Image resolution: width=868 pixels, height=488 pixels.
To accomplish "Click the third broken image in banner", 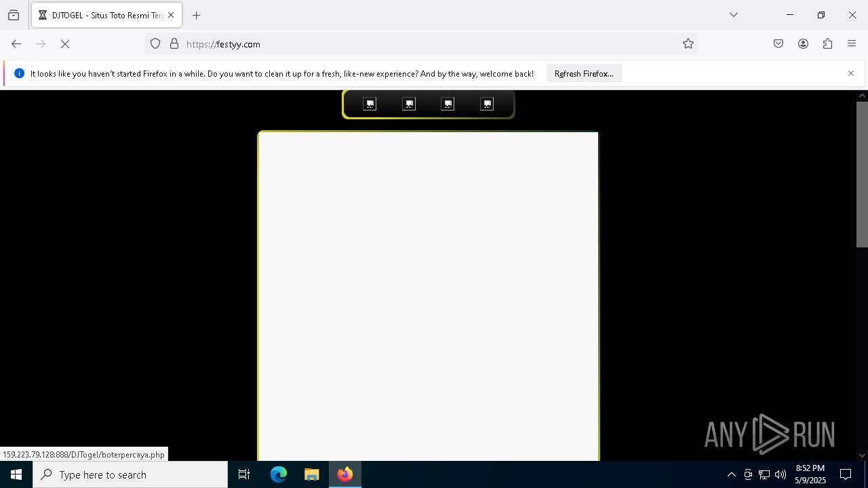I will 448,104.
